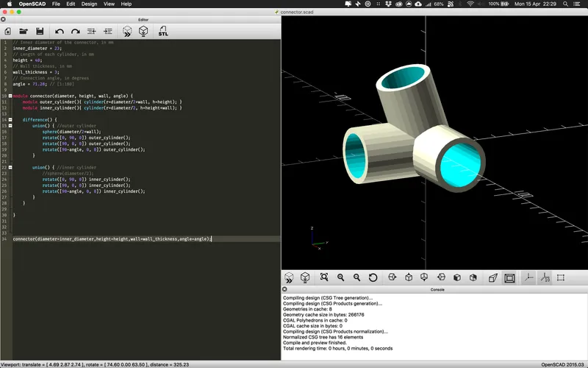
Task: Collapse the outer cylinder union fold, line 15
Action: (10, 126)
